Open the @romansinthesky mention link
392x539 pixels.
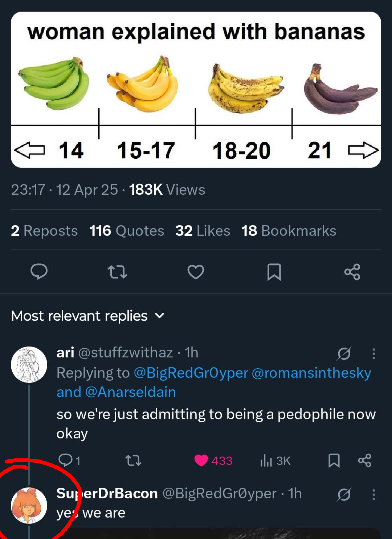click(x=311, y=373)
